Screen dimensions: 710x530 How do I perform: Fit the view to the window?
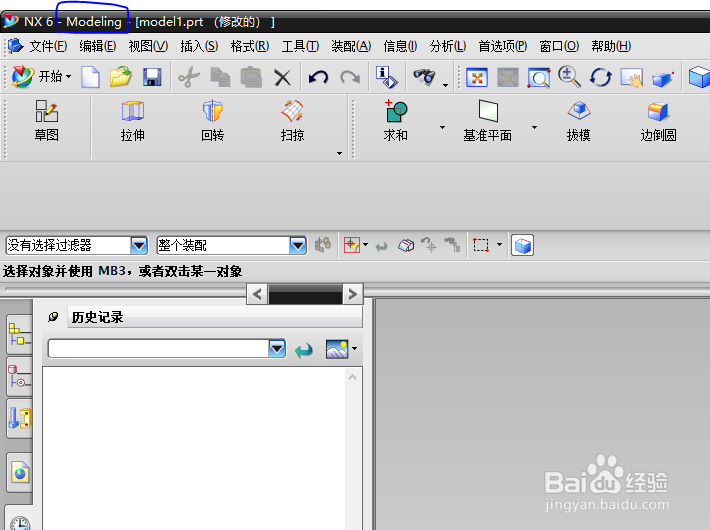point(477,78)
